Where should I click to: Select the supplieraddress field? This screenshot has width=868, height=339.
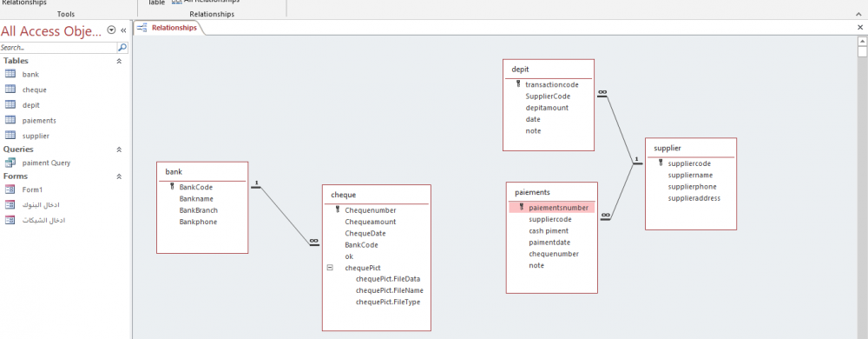pyautogui.click(x=694, y=198)
